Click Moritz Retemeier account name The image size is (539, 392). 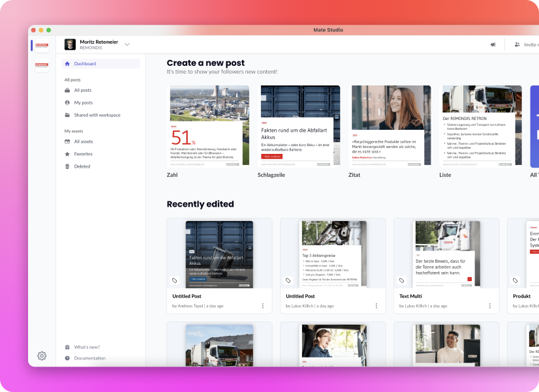click(x=99, y=42)
